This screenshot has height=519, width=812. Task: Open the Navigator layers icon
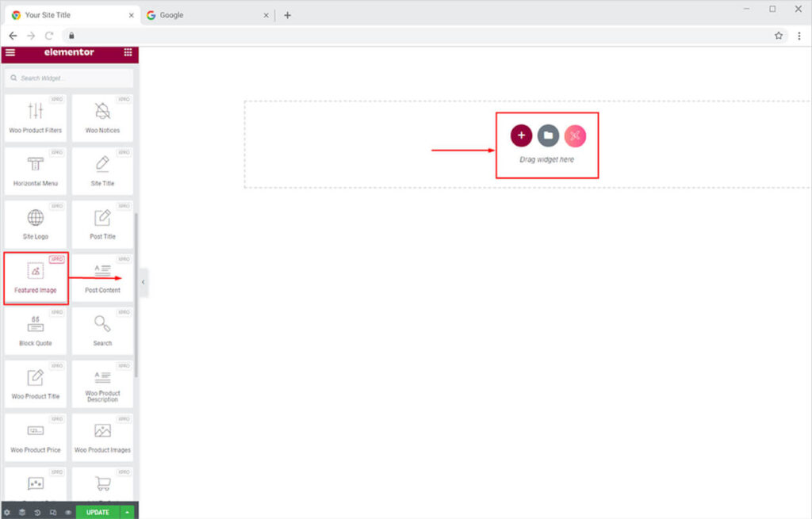pyautogui.click(x=22, y=512)
